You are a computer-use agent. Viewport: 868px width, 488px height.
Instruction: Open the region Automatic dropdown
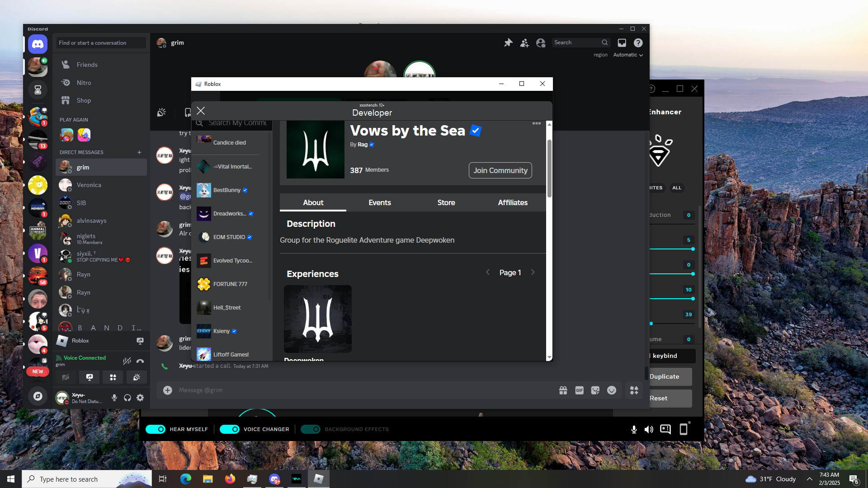(628, 55)
